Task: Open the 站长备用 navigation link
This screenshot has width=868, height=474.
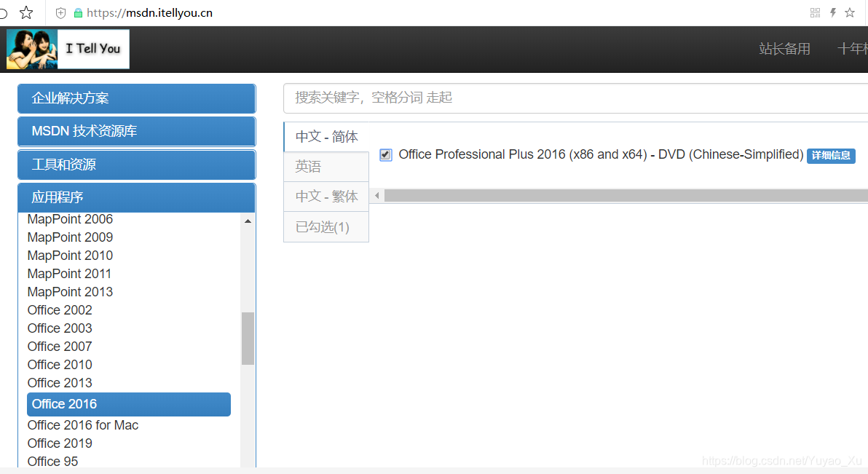Action: click(x=784, y=50)
